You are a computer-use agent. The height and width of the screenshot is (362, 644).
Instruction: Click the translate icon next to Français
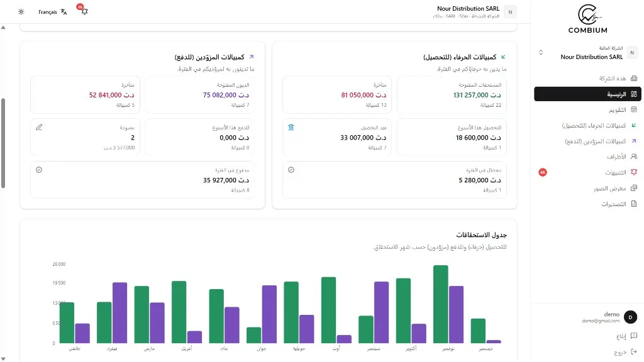(x=64, y=12)
